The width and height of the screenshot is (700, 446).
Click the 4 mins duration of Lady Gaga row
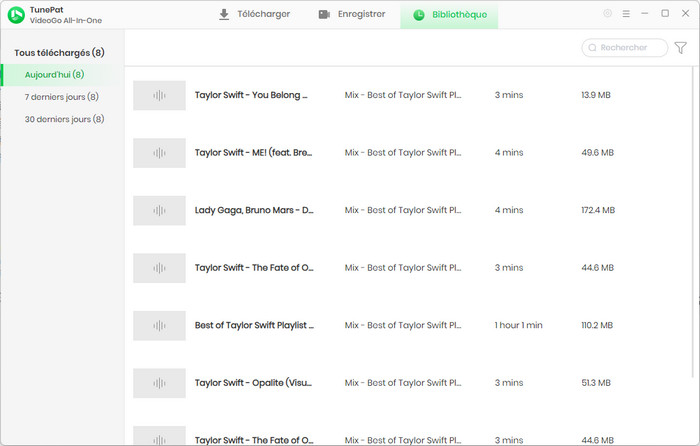pos(508,210)
